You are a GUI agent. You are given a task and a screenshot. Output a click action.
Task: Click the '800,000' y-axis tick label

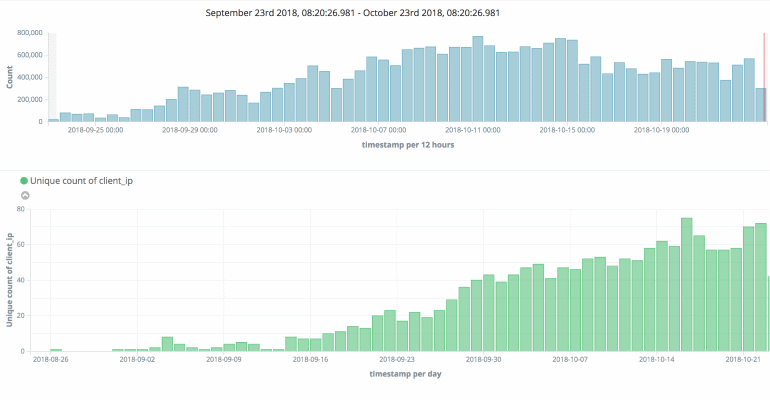pyautogui.click(x=28, y=33)
